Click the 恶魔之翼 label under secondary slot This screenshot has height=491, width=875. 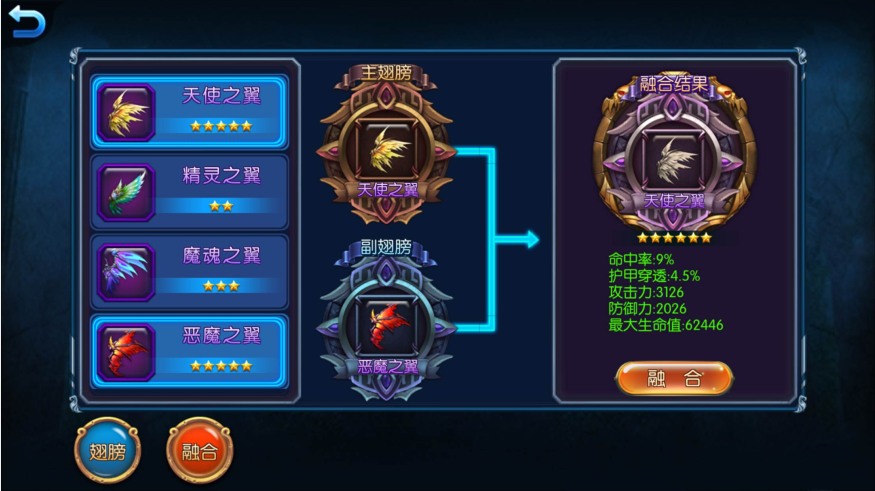point(387,367)
